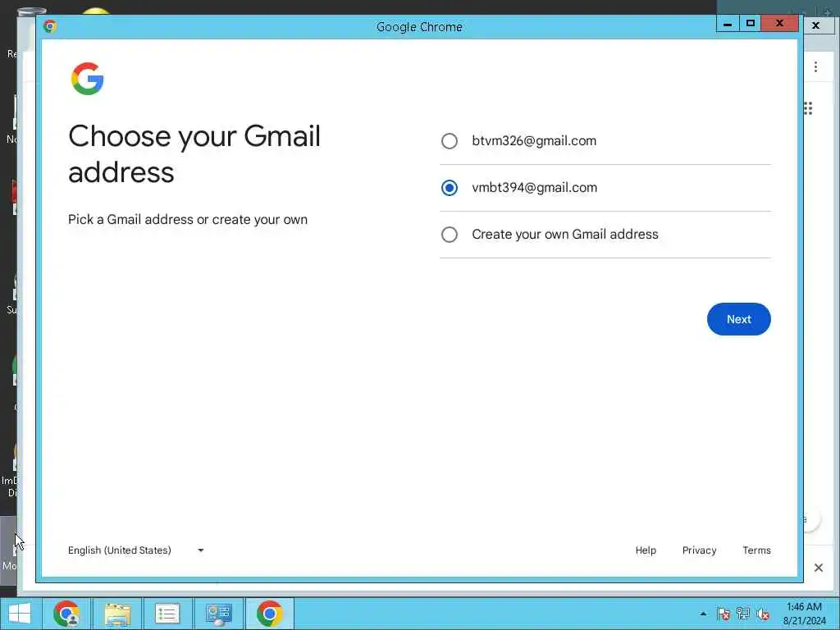The height and width of the screenshot is (630, 840).
Task: Click the Google G logo
Action: point(87,79)
